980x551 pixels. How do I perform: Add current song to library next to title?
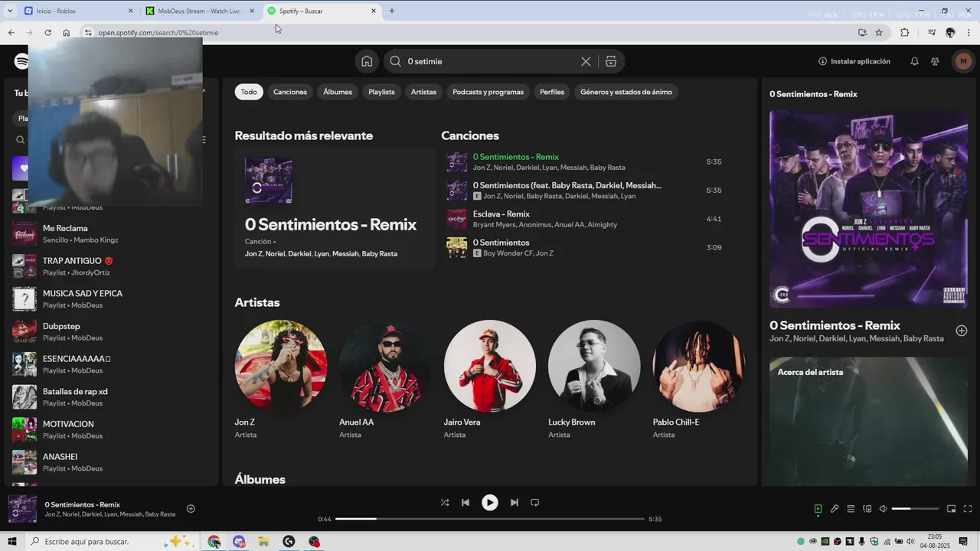click(962, 331)
